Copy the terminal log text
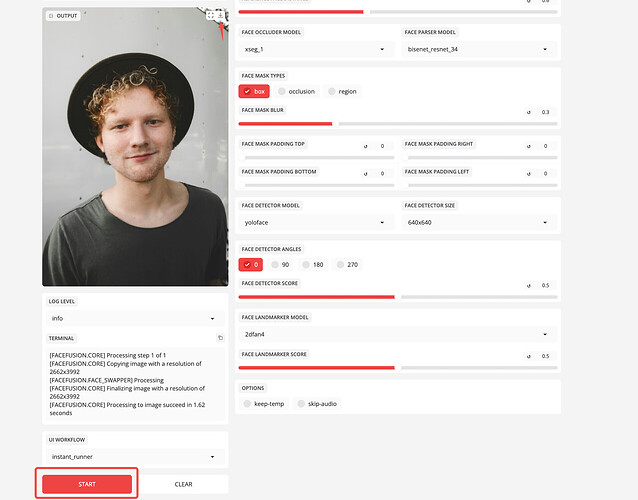The height and width of the screenshot is (500, 638). pyautogui.click(x=220, y=338)
